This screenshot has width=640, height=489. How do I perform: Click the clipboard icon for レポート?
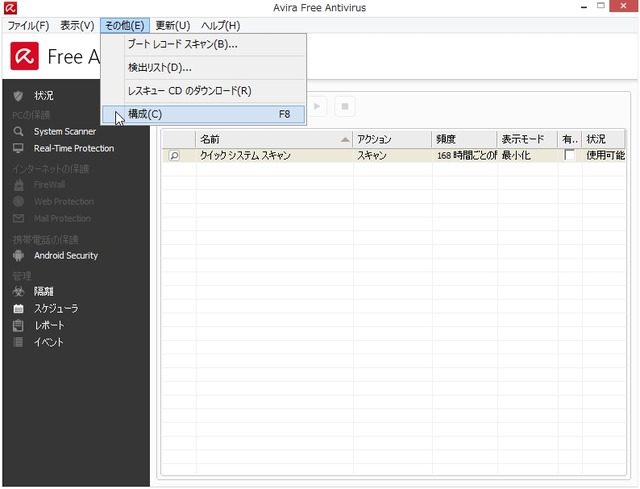pos(18,325)
